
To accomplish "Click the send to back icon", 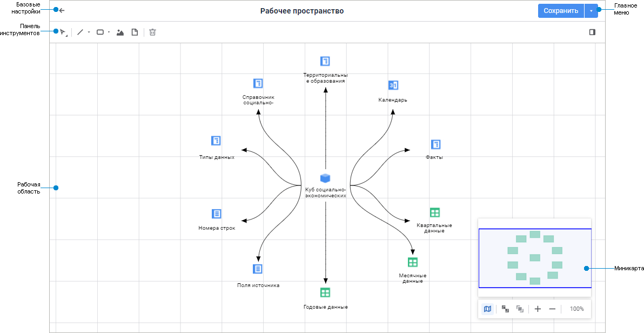I will pyautogui.click(x=520, y=309).
